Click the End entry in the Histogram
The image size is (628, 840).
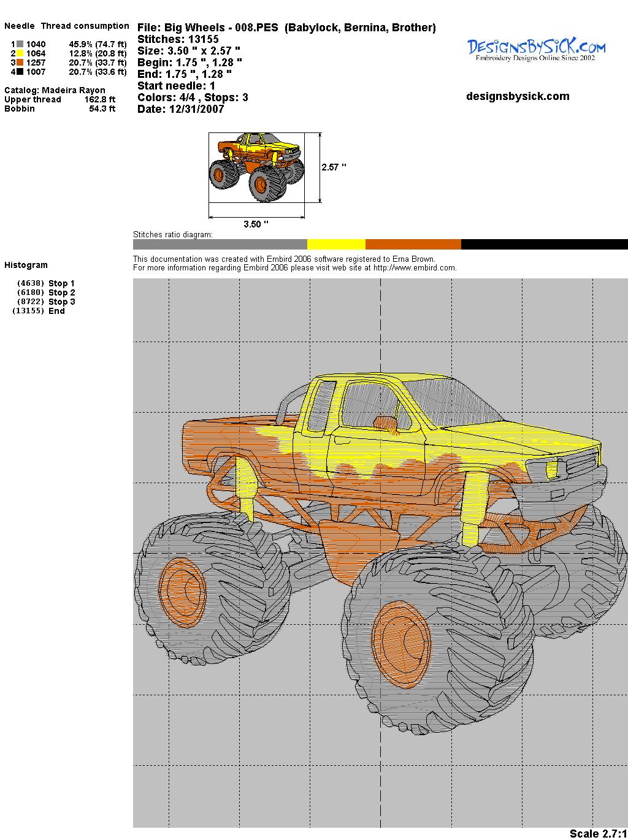[x=56, y=311]
